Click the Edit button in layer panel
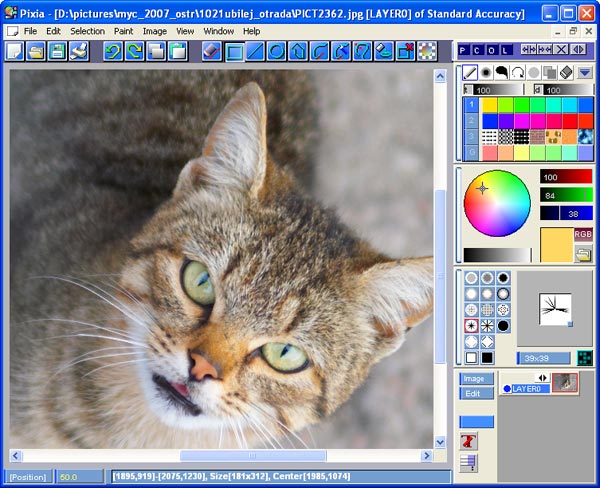Viewport: 600px width, 488px height. click(476, 393)
